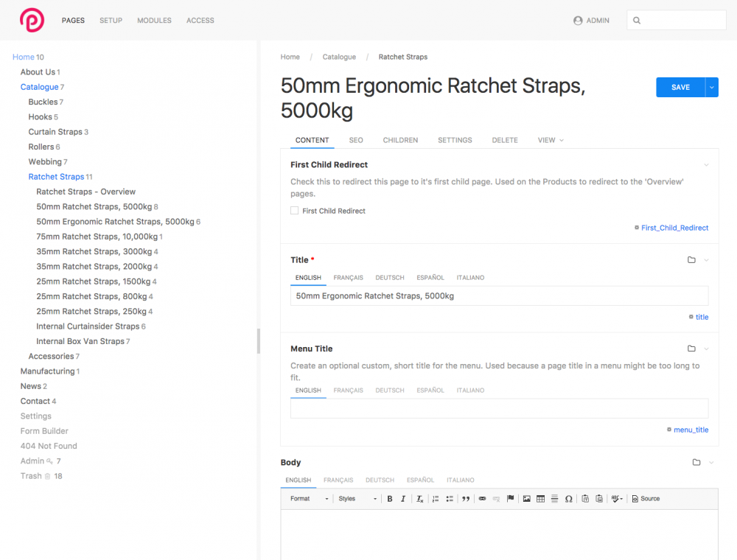Click the ProcessWire logo

click(32, 20)
